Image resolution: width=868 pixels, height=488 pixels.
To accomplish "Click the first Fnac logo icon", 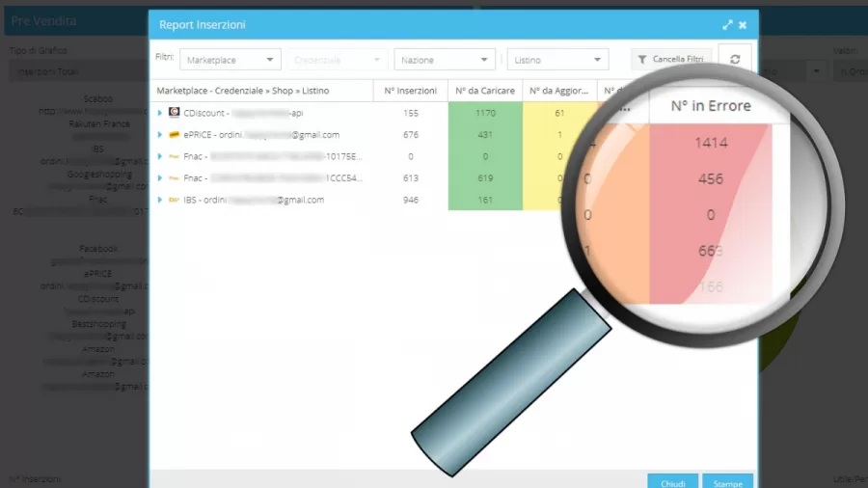I will tap(175, 156).
